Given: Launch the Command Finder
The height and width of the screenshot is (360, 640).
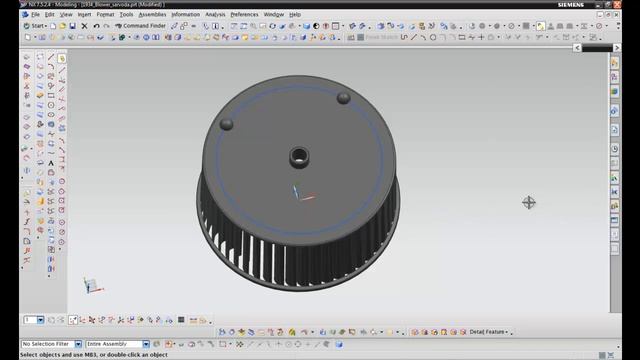Looking at the screenshot, I should 140,26.
